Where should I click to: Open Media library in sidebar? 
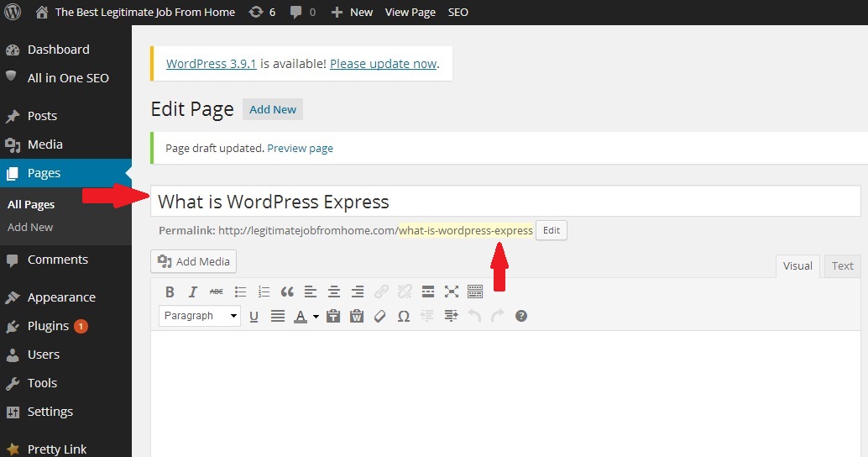tap(65, 144)
